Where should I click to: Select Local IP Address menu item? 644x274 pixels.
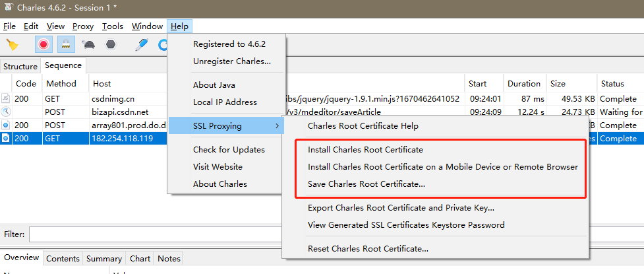(x=225, y=102)
